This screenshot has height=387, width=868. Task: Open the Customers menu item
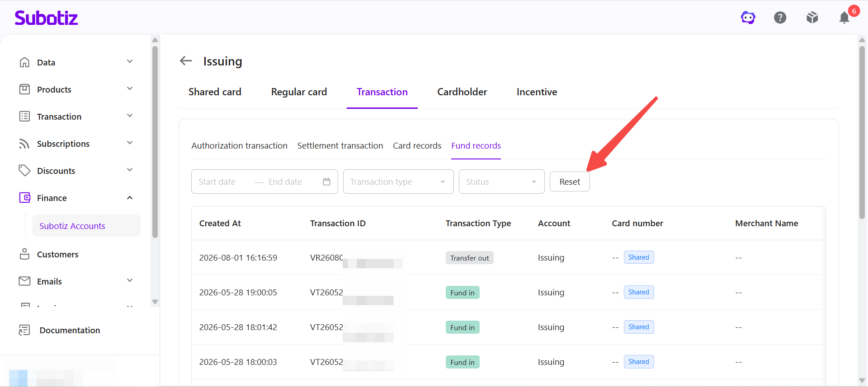click(x=57, y=254)
